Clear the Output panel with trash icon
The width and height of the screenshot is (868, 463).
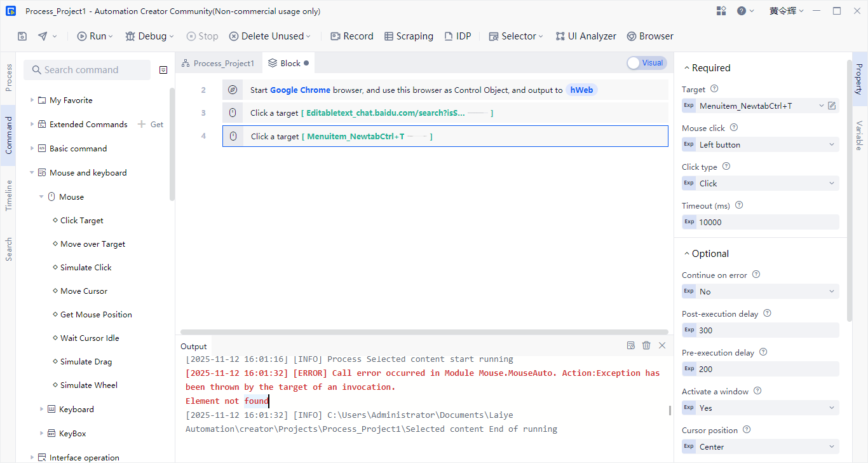[646, 345]
